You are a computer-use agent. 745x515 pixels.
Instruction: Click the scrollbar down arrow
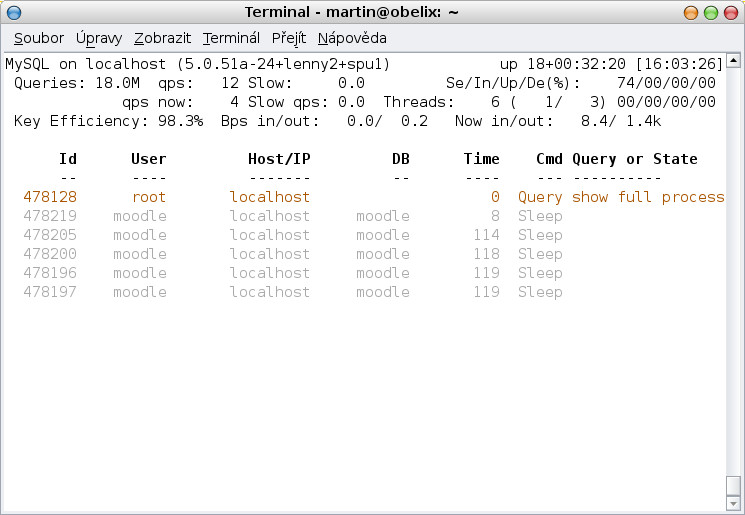[x=734, y=503]
